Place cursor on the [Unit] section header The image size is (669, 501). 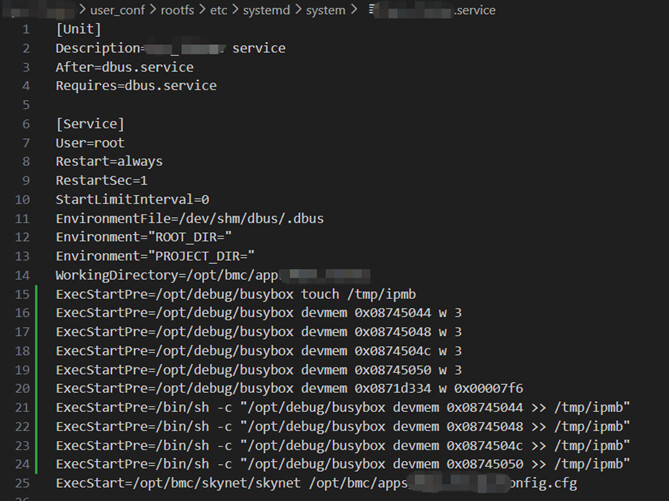78,29
